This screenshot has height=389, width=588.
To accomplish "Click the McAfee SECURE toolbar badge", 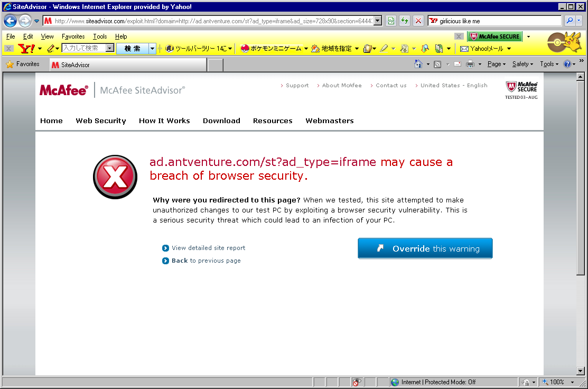I will tap(496, 36).
